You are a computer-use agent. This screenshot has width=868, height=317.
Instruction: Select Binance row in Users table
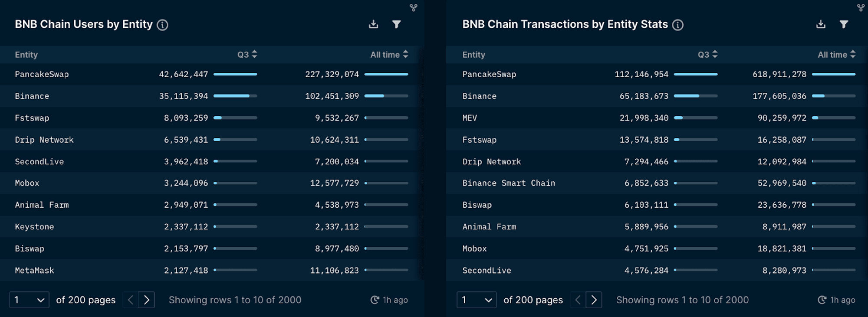point(212,96)
